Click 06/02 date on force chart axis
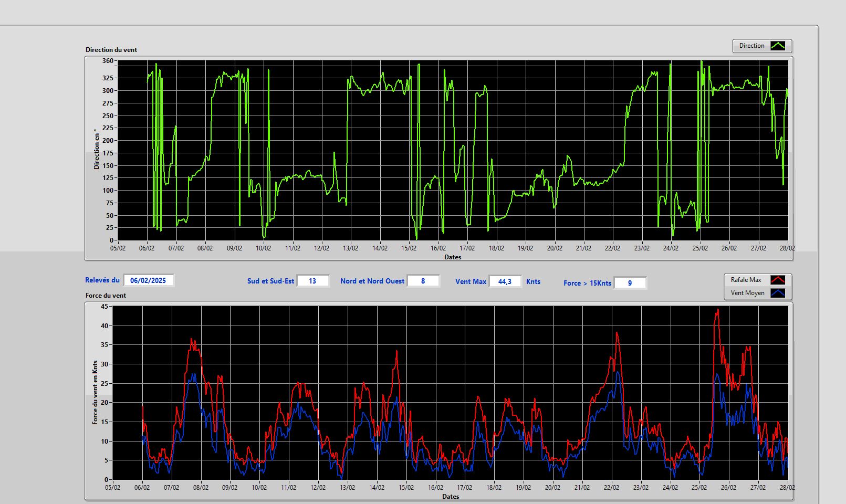 click(142, 488)
